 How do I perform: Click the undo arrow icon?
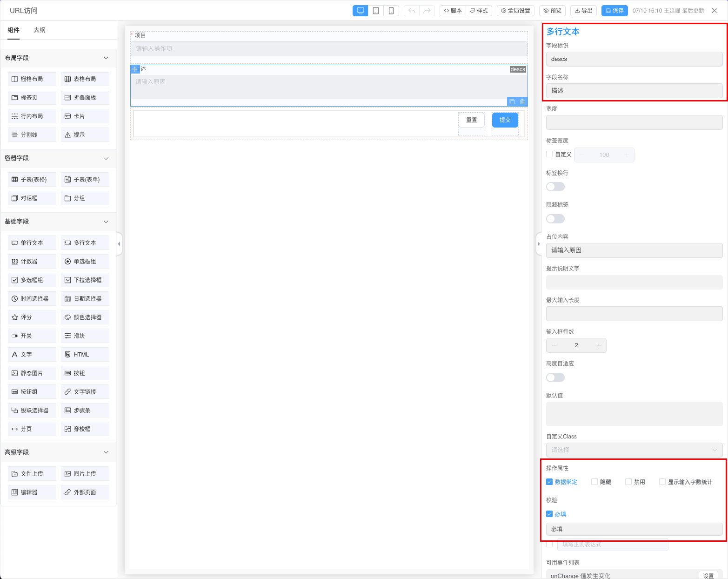click(412, 11)
